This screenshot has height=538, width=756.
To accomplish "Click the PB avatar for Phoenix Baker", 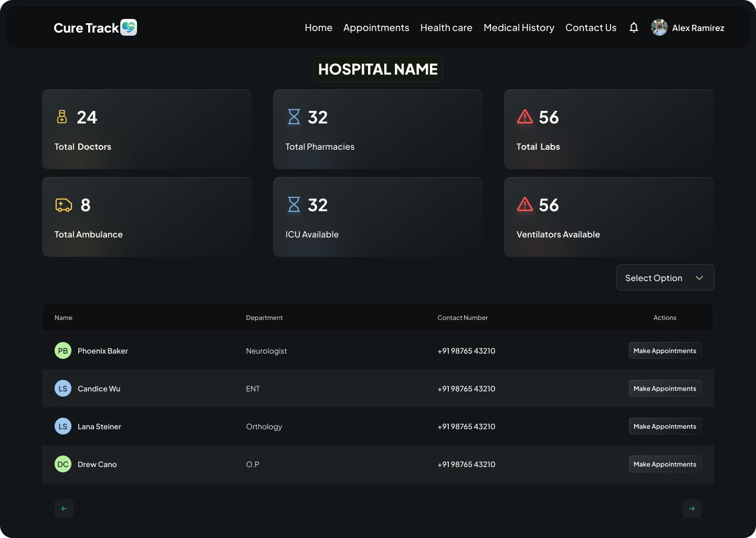I will pos(63,350).
